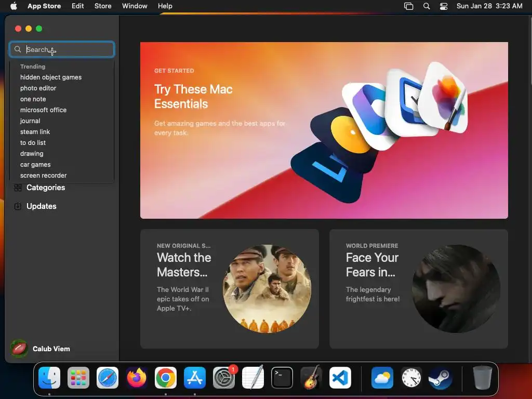Click the World War II soldiers artwork

tap(267, 289)
